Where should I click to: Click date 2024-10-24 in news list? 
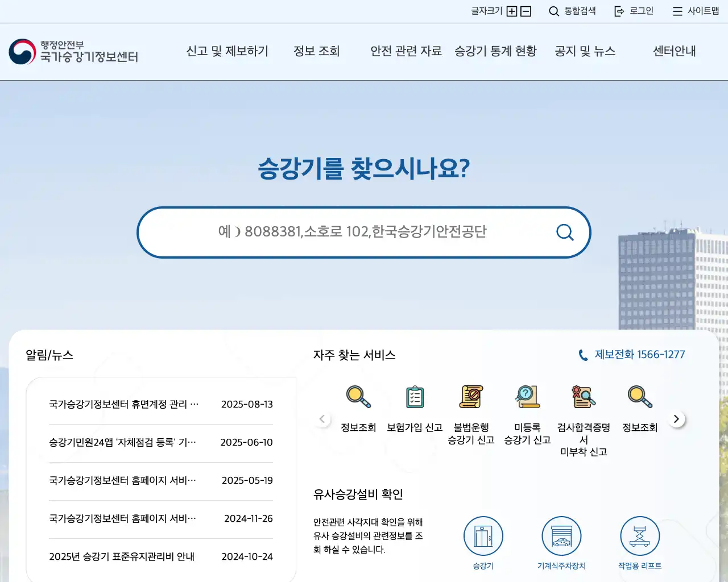tap(247, 556)
